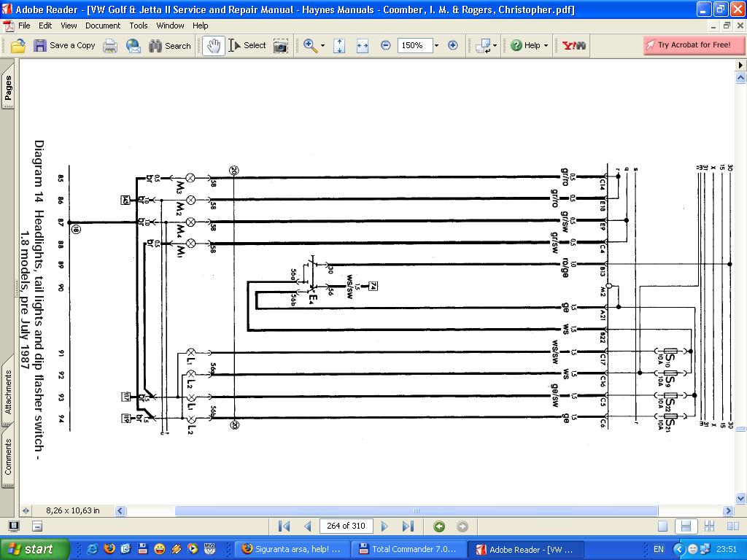Screen dimensions: 747x560
Task: Click the Try Acrobat for Free button
Action: click(694, 44)
